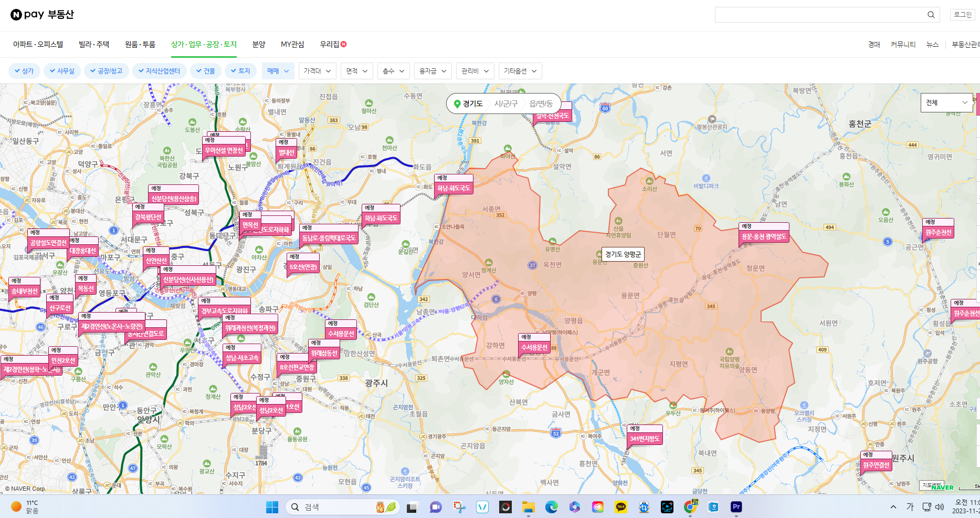Uncheck the 공장/창고 property filter
This screenshot has width=980, height=518.
click(x=106, y=71)
